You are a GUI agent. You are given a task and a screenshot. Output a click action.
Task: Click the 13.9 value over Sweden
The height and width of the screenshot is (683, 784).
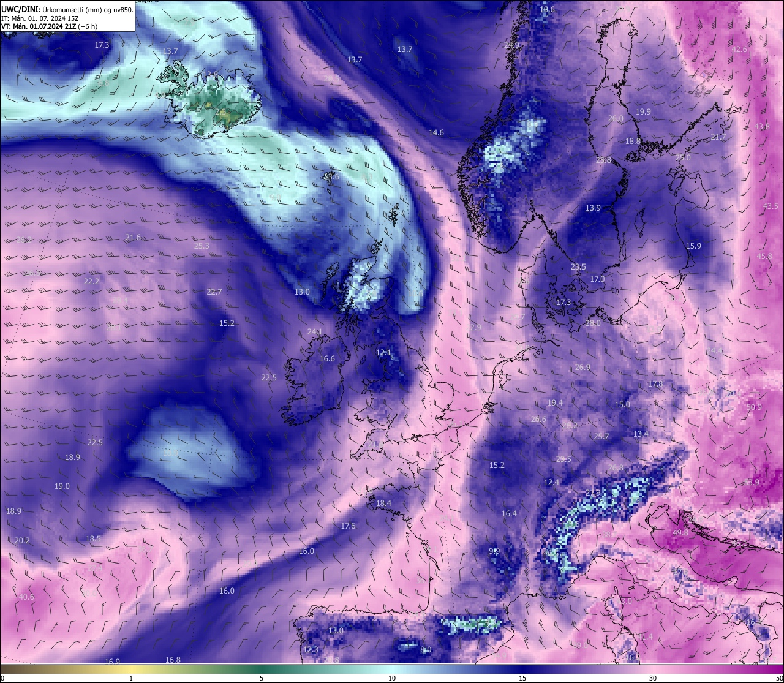[x=593, y=208]
